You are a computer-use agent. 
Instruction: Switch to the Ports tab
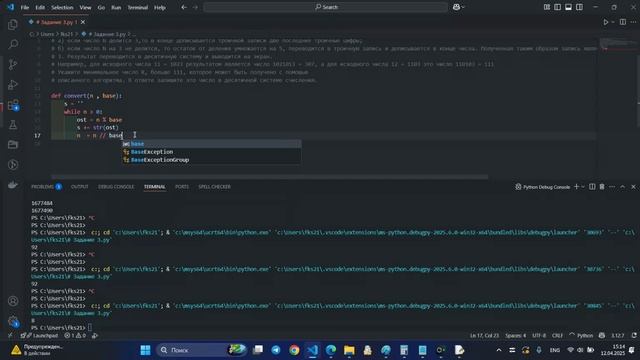pos(182,187)
